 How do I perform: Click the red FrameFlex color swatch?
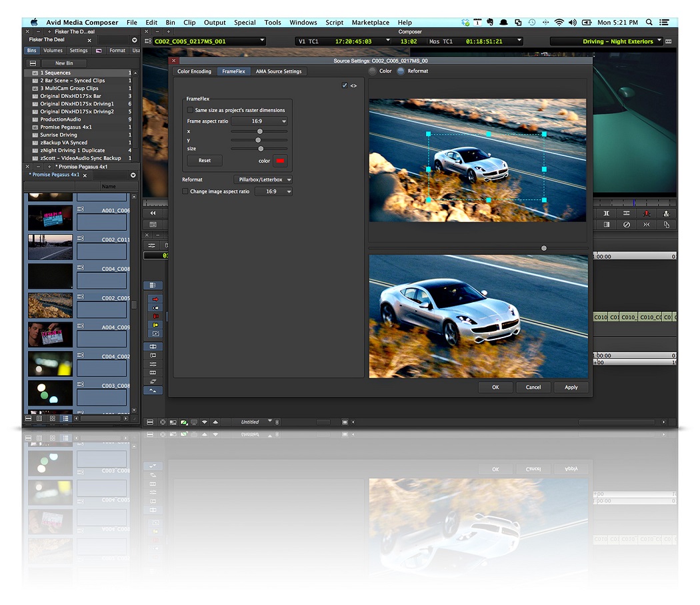[280, 161]
